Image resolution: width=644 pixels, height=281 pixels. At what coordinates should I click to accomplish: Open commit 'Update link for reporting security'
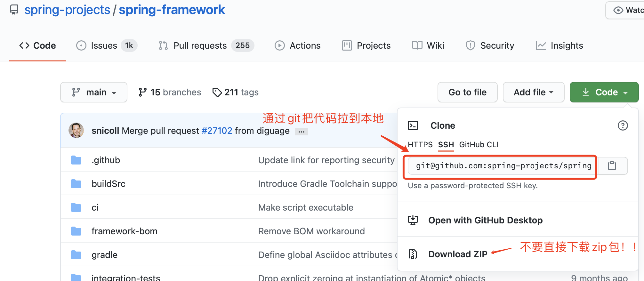pyautogui.click(x=326, y=160)
